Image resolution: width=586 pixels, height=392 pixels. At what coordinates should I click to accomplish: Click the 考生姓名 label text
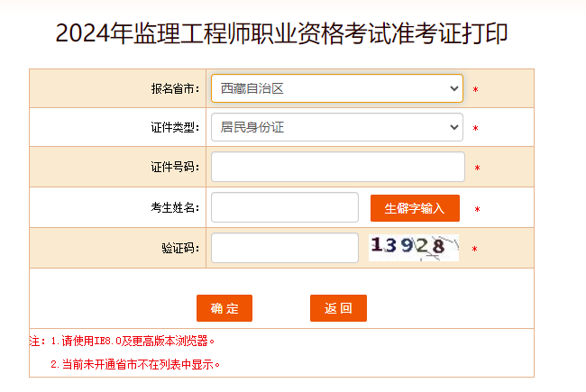pos(175,208)
